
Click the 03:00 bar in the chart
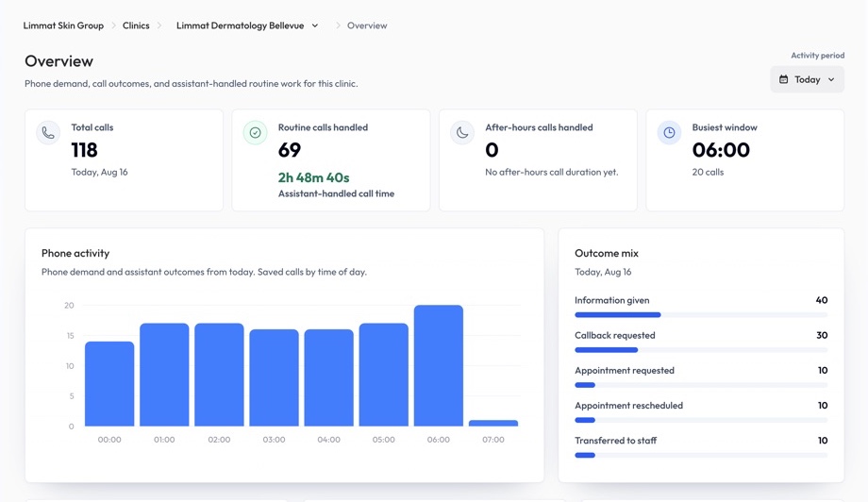[x=274, y=377]
